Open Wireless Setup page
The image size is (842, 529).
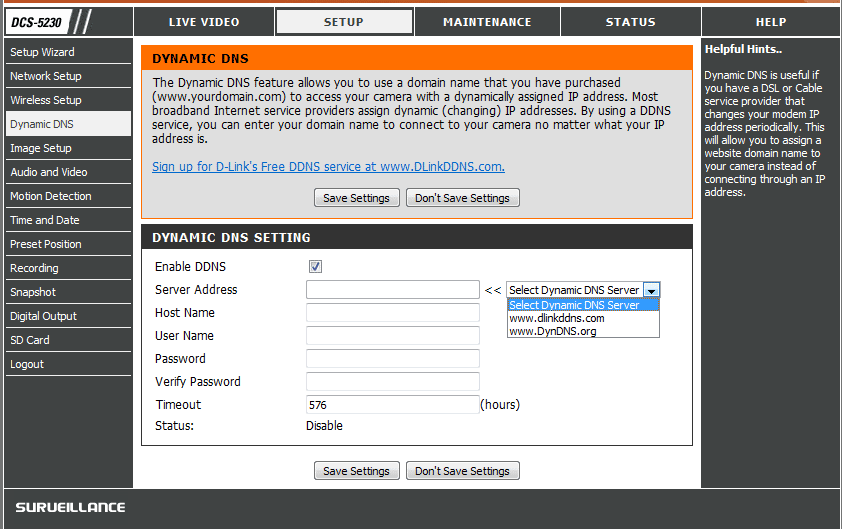pyautogui.click(x=68, y=100)
